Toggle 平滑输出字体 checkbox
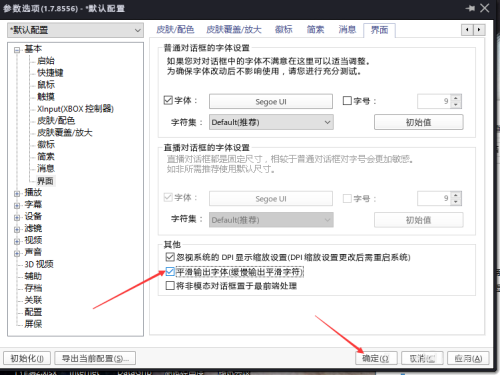This screenshot has width=500, height=375. coord(170,272)
